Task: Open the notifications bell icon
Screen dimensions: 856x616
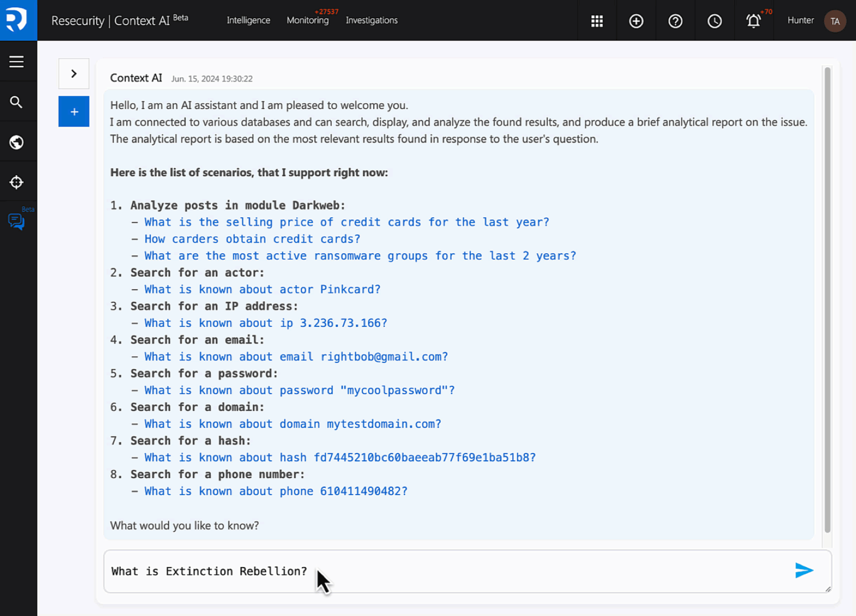Action: (x=753, y=21)
